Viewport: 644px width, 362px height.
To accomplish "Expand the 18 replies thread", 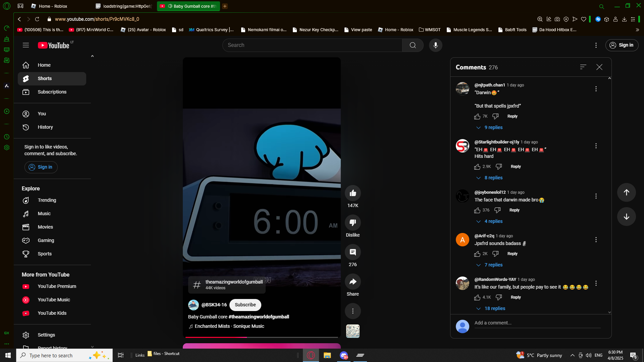I will pyautogui.click(x=494, y=308).
